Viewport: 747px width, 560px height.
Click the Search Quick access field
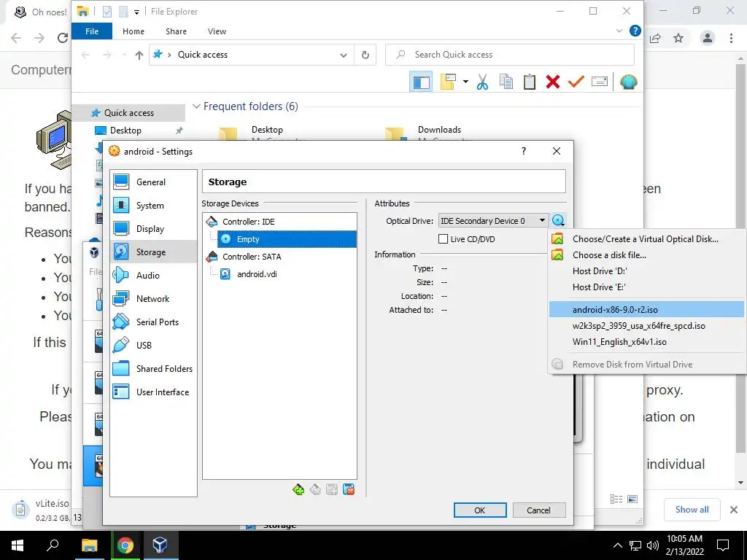[509, 55]
